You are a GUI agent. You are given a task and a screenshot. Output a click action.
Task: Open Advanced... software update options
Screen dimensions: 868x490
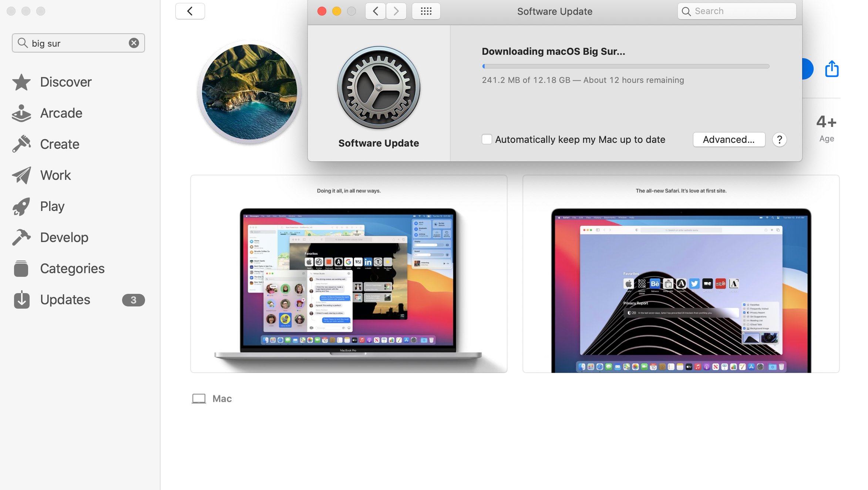tap(729, 140)
